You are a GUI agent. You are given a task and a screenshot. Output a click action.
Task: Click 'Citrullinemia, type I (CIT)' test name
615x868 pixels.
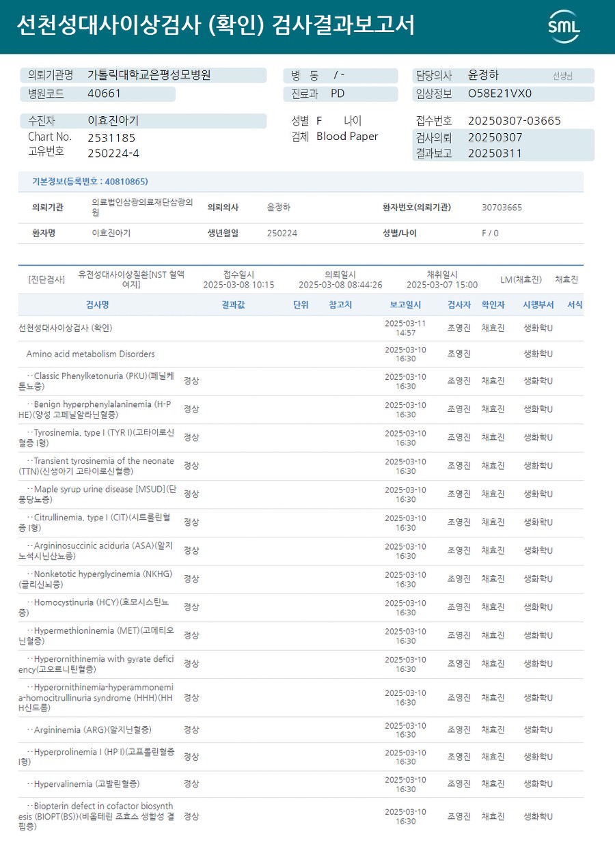pyautogui.click(x=94, y=522)
